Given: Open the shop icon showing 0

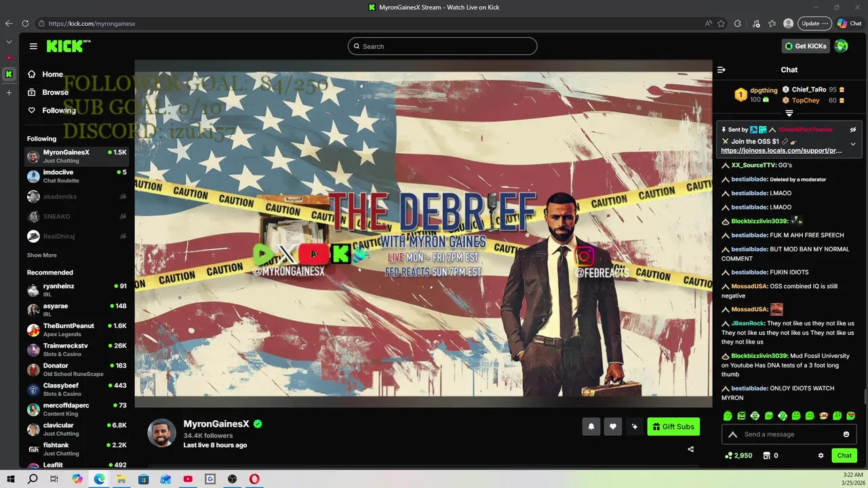Looking at the screenshot, I should pyautogui.click(x=770, y=455).
